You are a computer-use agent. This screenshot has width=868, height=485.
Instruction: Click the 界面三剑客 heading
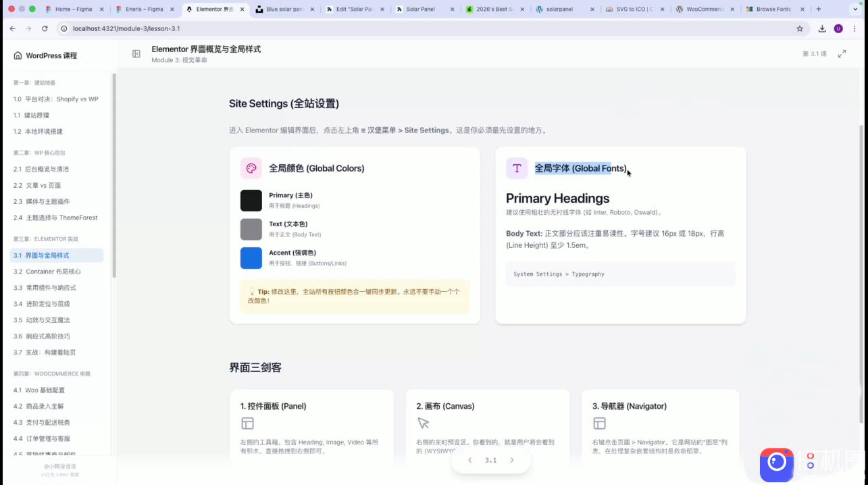coord(255,368)
